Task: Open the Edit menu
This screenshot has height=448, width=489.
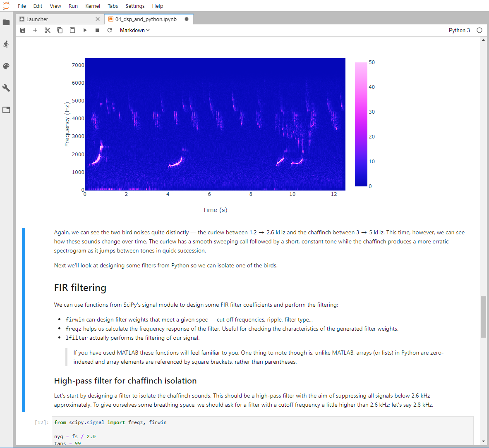Action: pos(38,6)
